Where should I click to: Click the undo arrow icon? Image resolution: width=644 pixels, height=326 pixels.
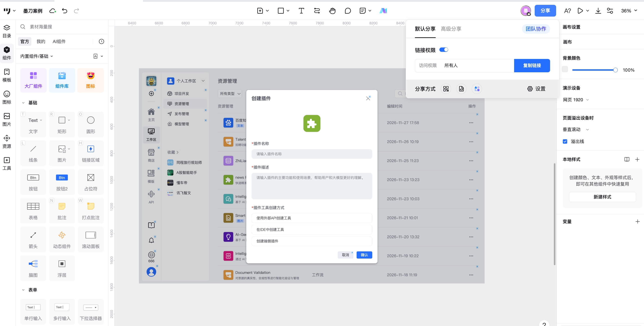pos(65,11)
